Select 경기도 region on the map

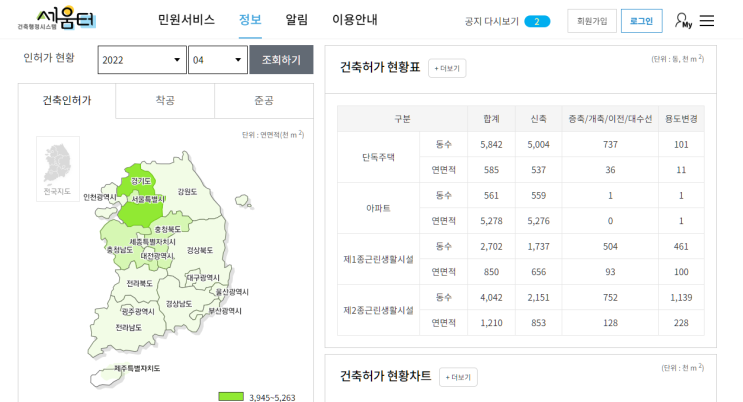(141, 181)
